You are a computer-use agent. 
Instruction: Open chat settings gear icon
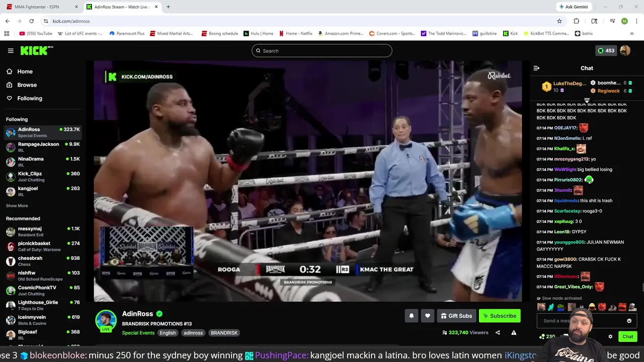pyautogui.click(x=610, y=337)
